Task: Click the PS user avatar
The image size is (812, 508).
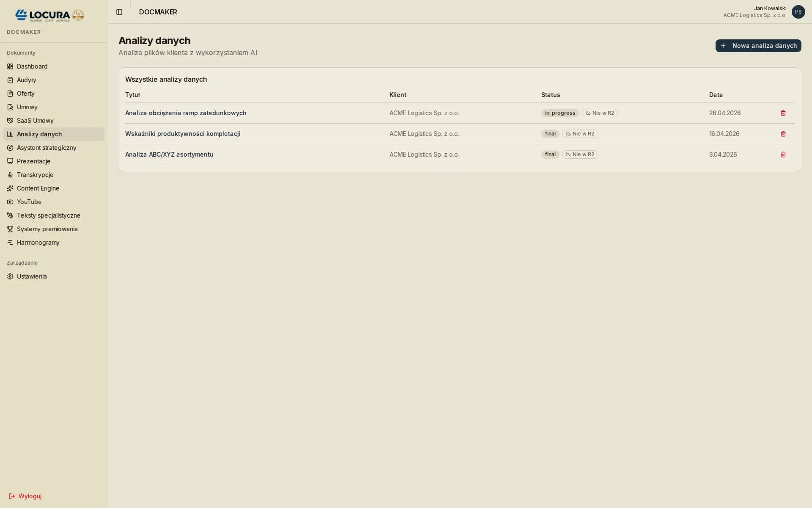Action: 798,12
